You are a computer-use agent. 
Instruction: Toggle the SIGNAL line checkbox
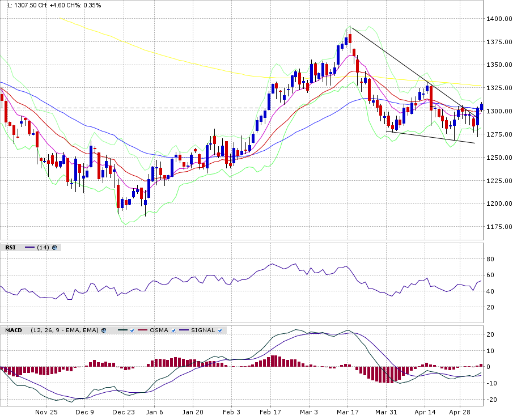[219, 330]
